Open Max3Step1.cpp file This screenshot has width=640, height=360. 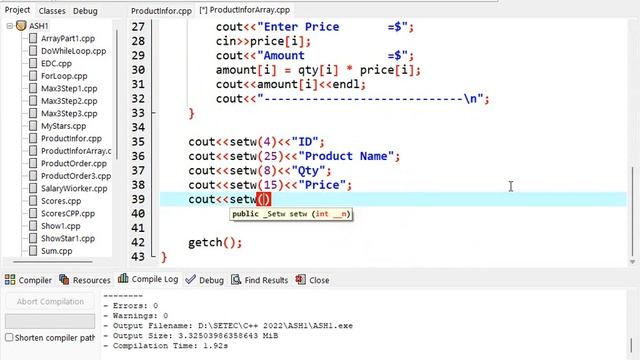tap(69, 89)
